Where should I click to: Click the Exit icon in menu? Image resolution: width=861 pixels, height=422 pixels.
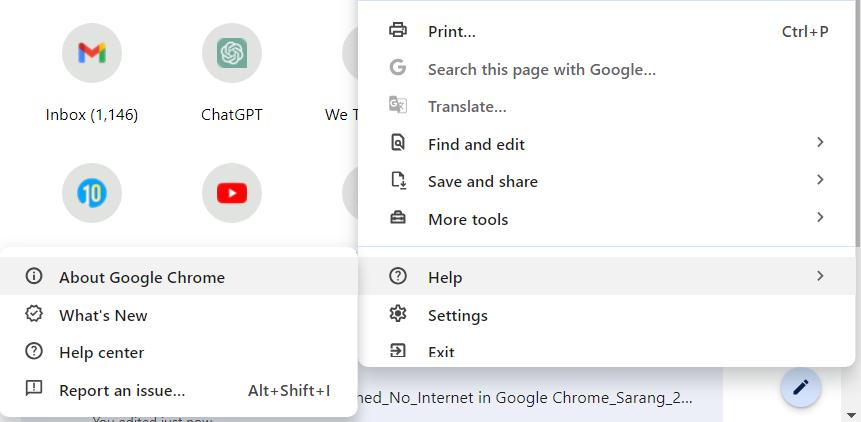398,351
